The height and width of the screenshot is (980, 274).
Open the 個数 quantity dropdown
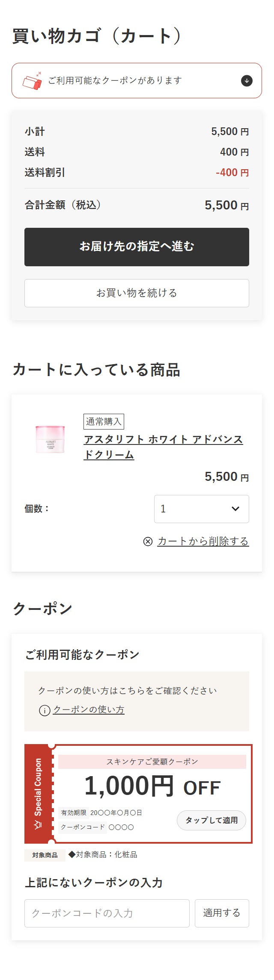(201, 509)
